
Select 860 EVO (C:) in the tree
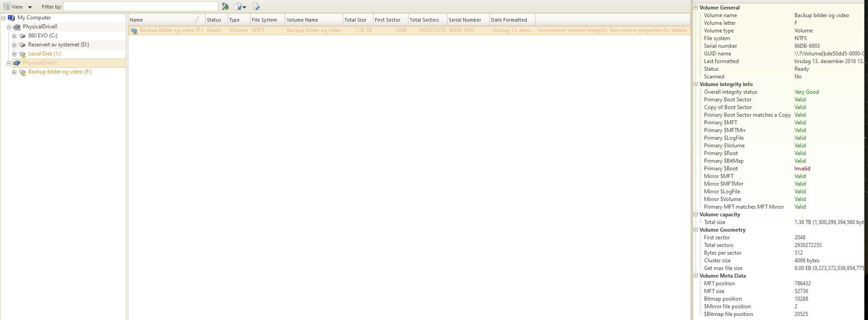tap(43, 36)
